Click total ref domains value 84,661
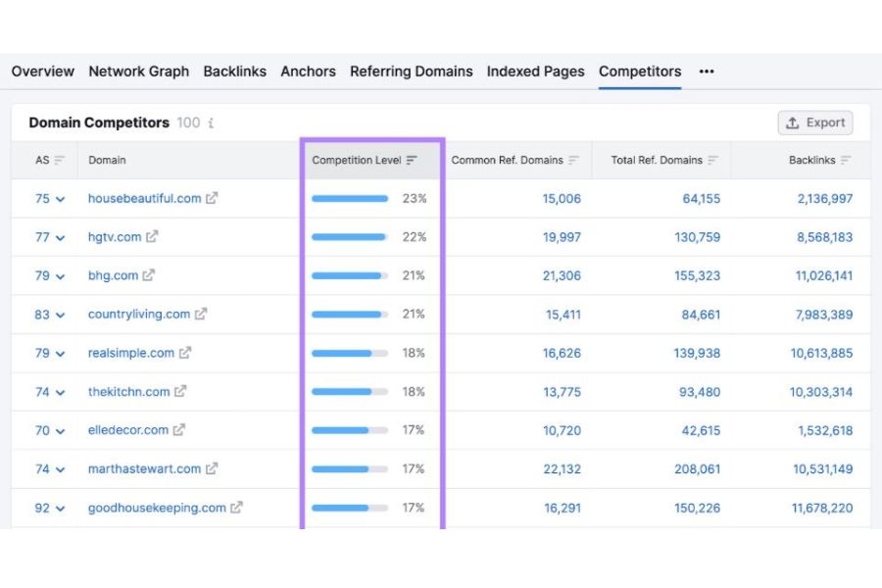This screenshot has height=588, width=882. point(701,315)
